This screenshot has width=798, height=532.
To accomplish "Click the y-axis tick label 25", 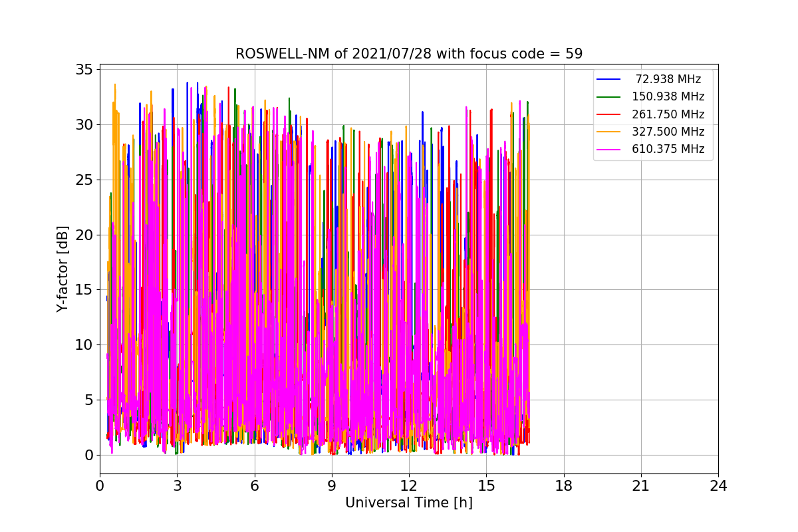I will 84,180.
